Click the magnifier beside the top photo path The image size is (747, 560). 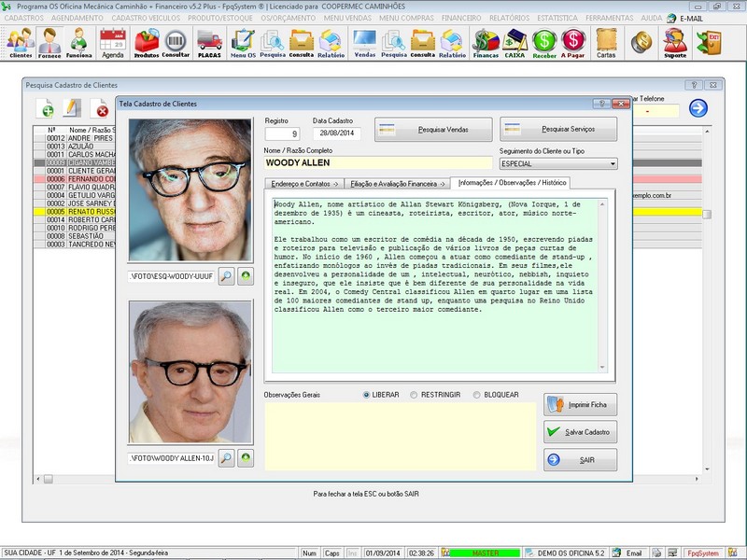227,276
